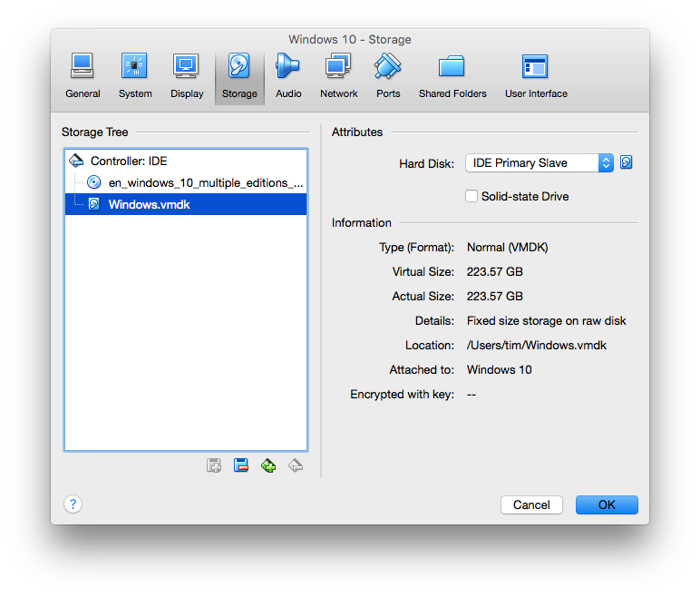Open the General settings tab

(x=83, y=76)
